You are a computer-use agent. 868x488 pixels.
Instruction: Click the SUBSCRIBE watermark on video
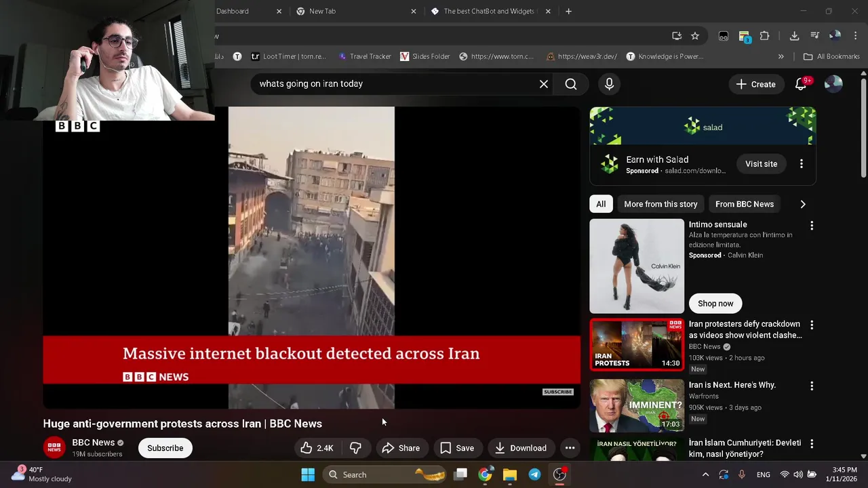pyautogui.click(x=558, y=392)
